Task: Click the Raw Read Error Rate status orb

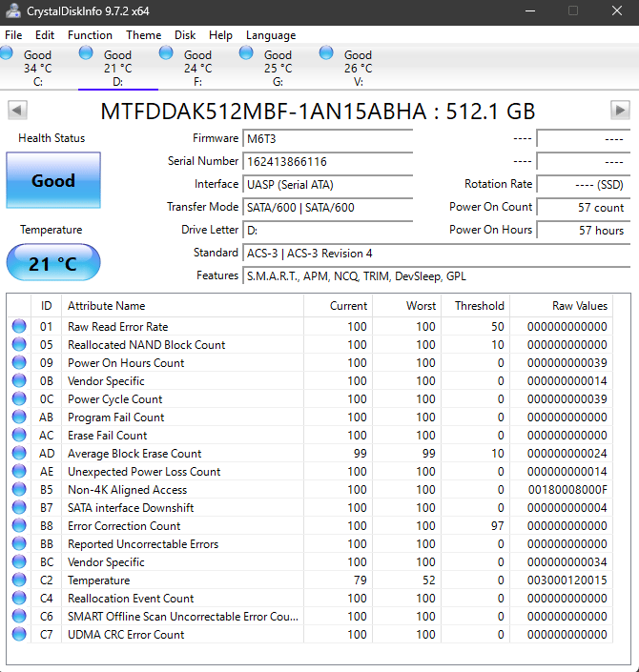Action: point(19,326)
